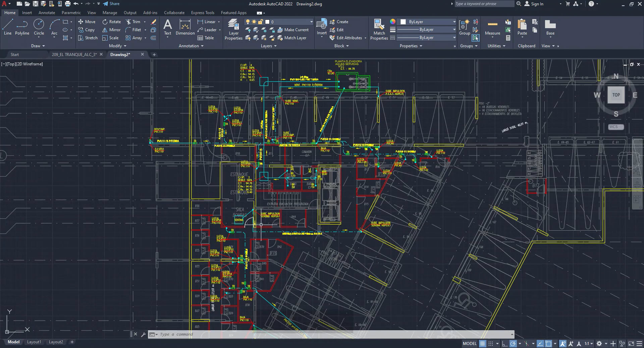Toggle lock on layer 0

pos(261,22)
